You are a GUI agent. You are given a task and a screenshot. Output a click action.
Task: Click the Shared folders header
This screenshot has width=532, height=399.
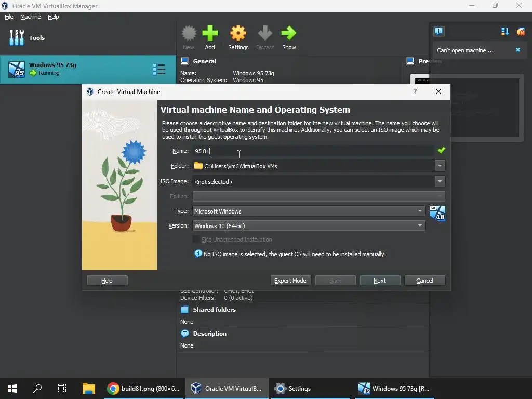point(214,310)
